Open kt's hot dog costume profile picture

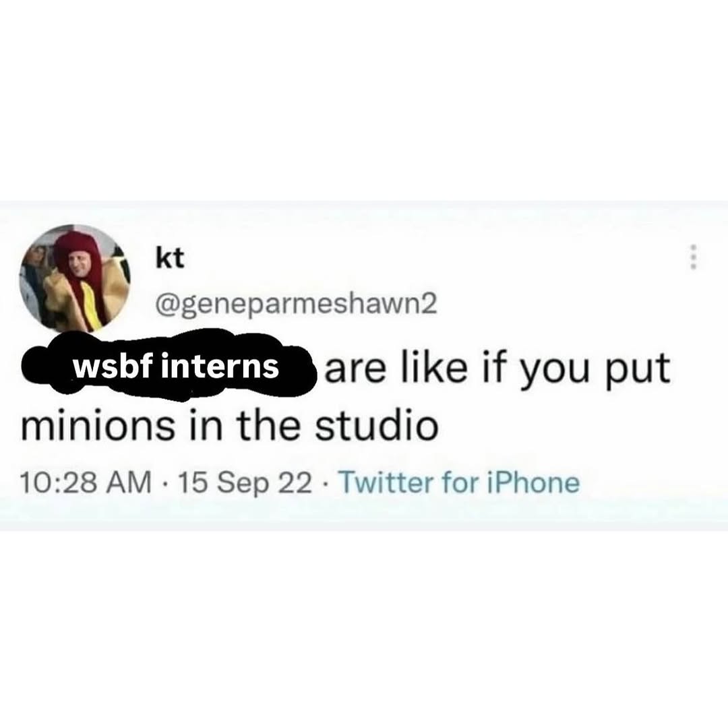pos(74,279)
